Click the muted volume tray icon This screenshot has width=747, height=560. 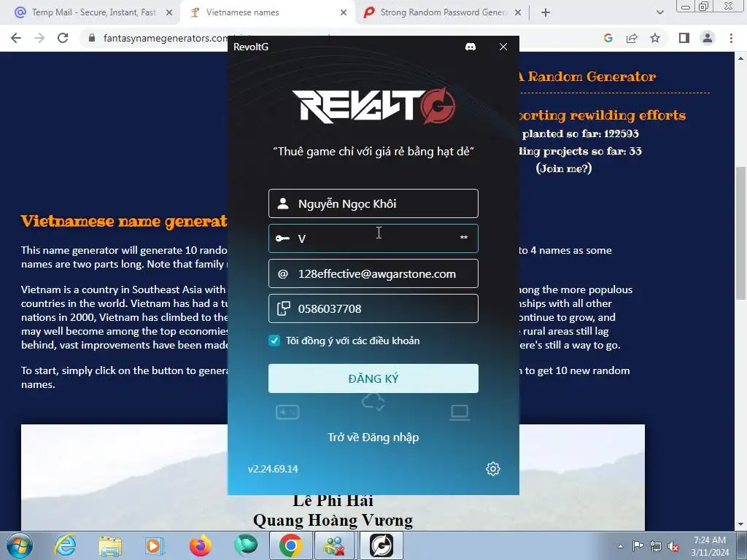673,546
